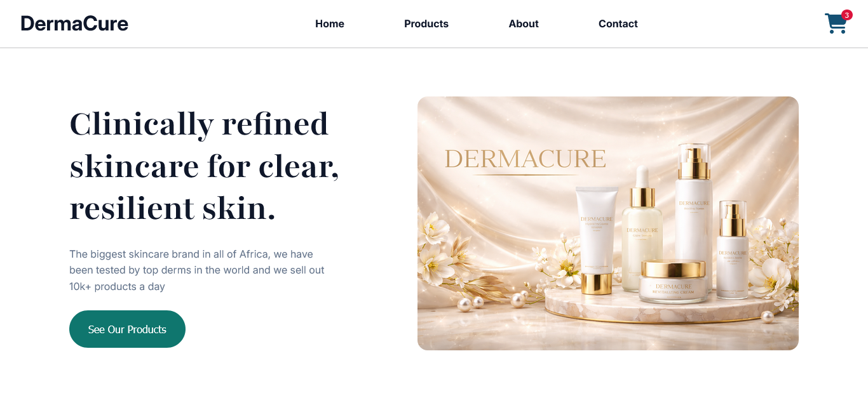Go to the Home nav link
868x403 pixels.
[x=330, y=23]
